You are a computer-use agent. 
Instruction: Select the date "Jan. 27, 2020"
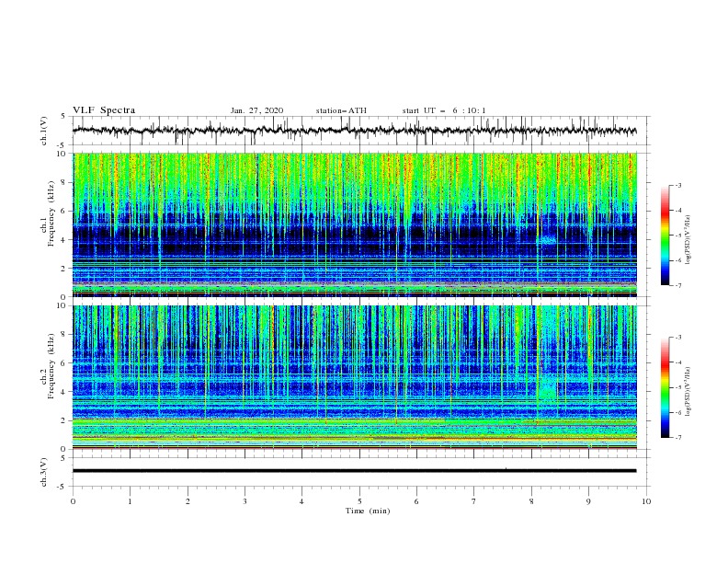tap(256, 110)
